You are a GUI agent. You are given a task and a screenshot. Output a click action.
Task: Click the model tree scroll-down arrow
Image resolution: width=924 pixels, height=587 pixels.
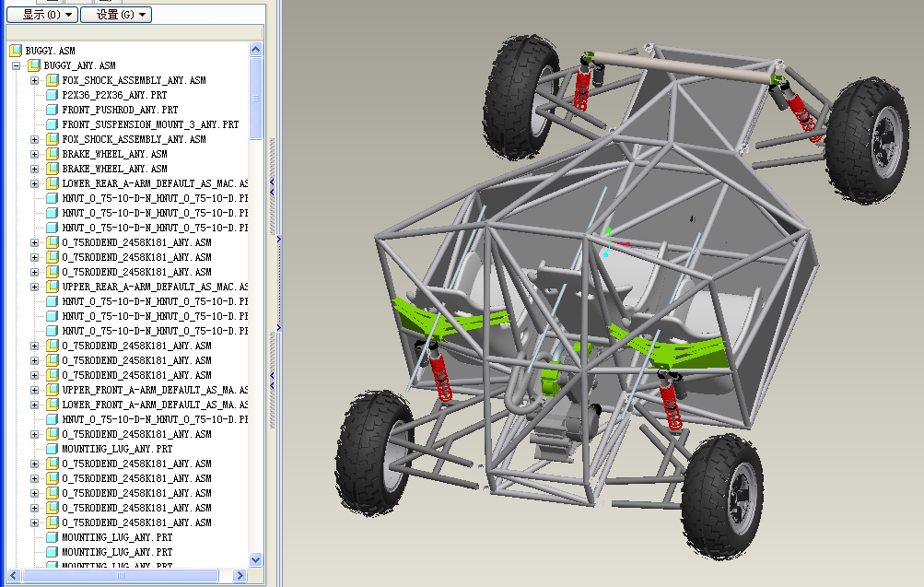[256, 560]
